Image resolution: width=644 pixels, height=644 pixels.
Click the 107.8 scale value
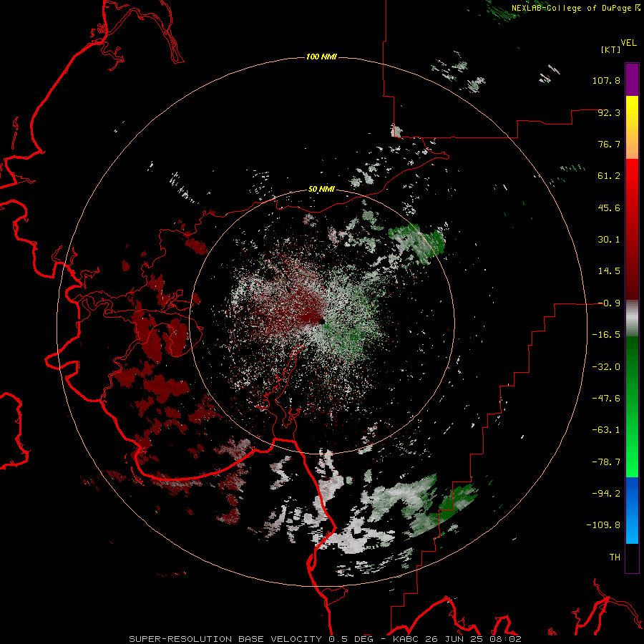coord(606,80)
